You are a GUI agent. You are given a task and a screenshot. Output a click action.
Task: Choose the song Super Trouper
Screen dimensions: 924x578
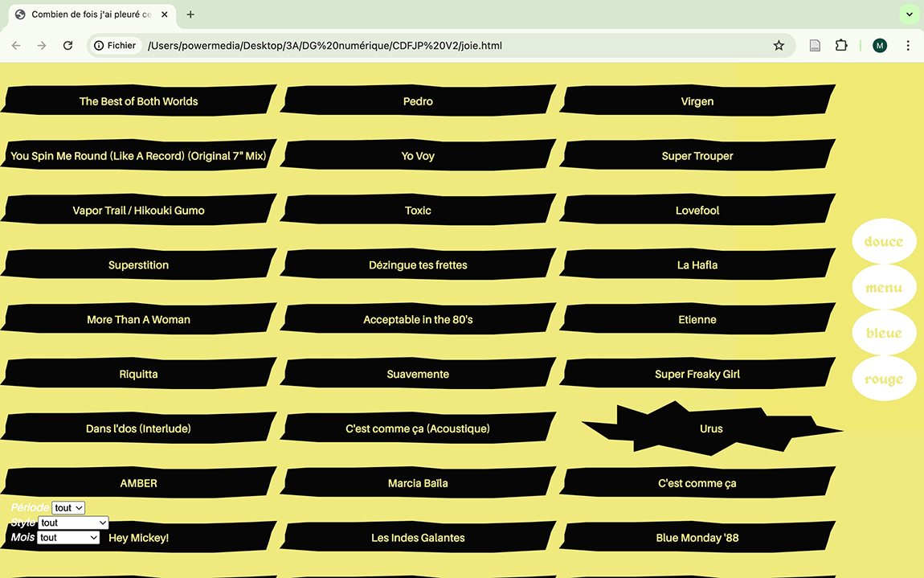pos(697,156)
